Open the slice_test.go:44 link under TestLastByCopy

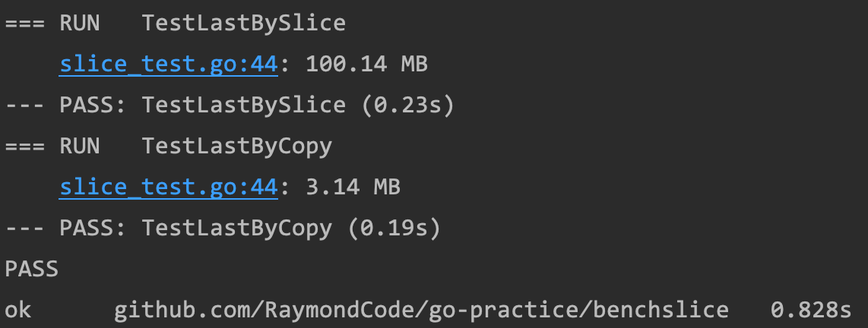click(x=167, y=187)
